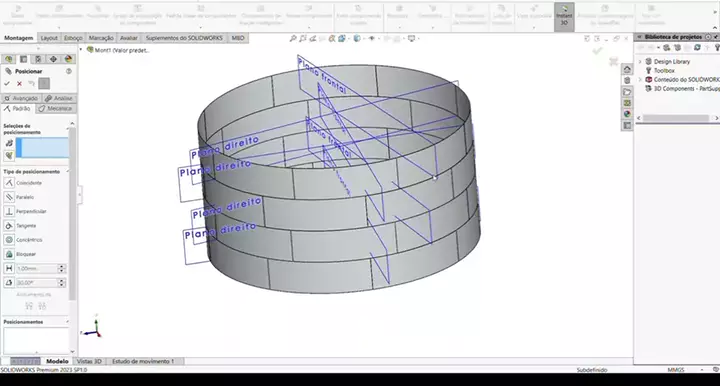720x386 pixels.
Task: Open the MBD ribbon tab
Action: point(238,38)
